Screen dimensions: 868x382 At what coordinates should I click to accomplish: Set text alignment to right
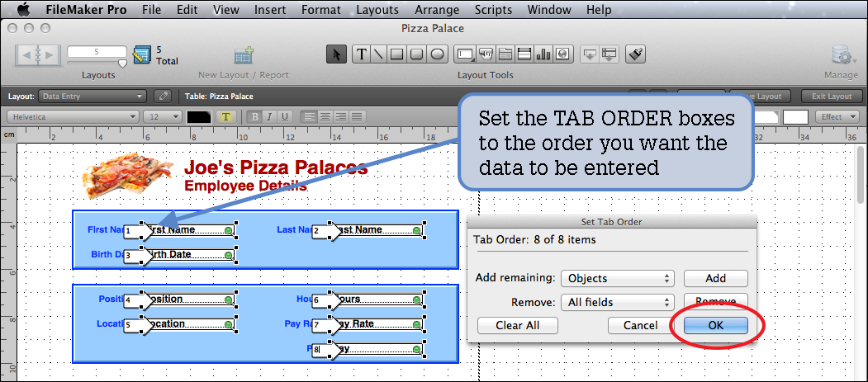[x=341, y=116]
